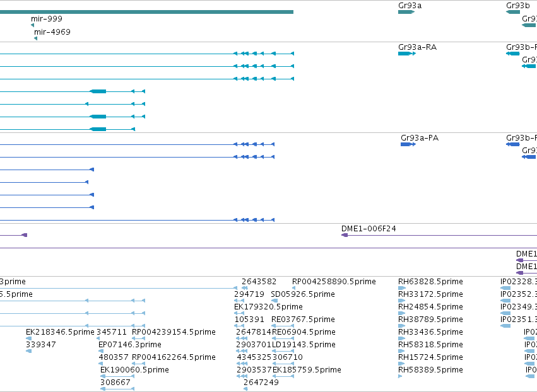Select the EP07146.3prime label
Screen dimensions: 537x392
click(130, 345)
